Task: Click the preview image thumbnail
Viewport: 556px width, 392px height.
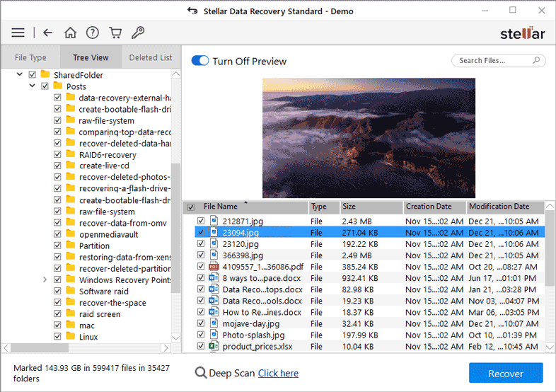Action: click(369, 138)
